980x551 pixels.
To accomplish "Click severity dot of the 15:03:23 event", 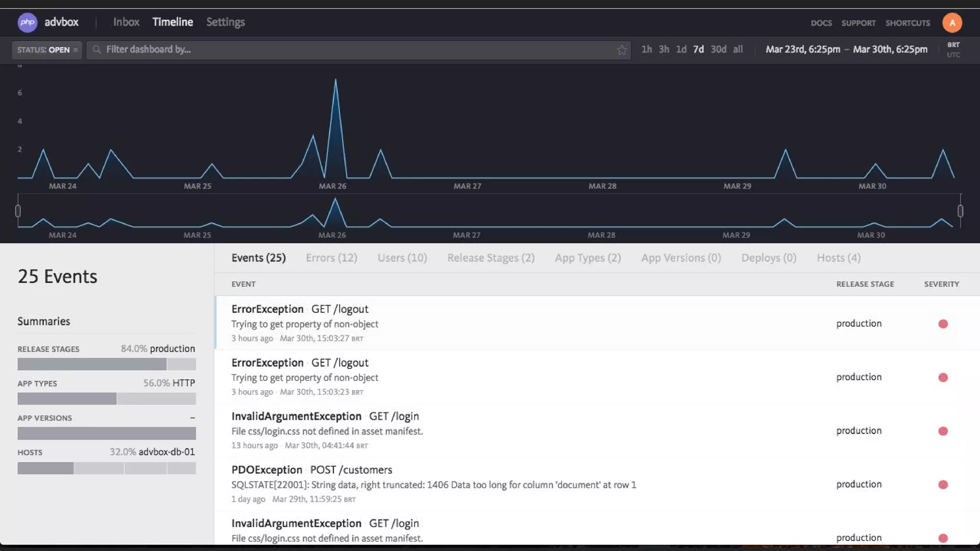I will pyautogui.click(x=943, y=377).
